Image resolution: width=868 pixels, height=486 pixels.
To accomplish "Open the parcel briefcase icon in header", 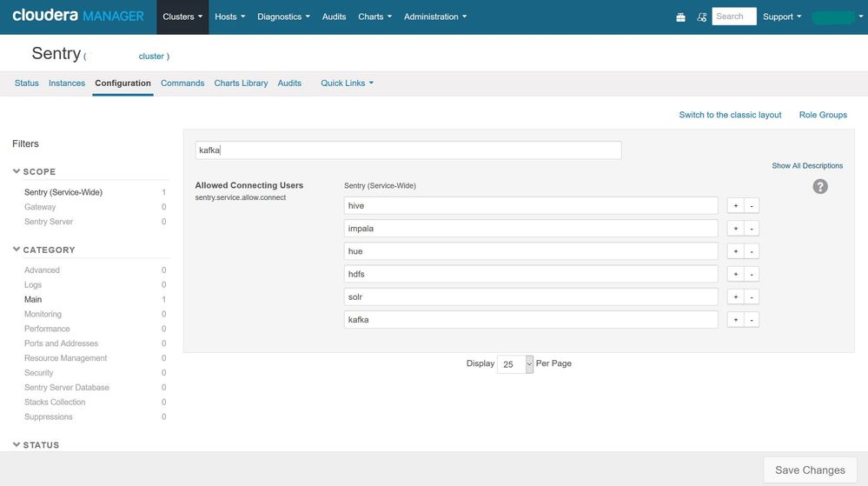I will 680,17.
